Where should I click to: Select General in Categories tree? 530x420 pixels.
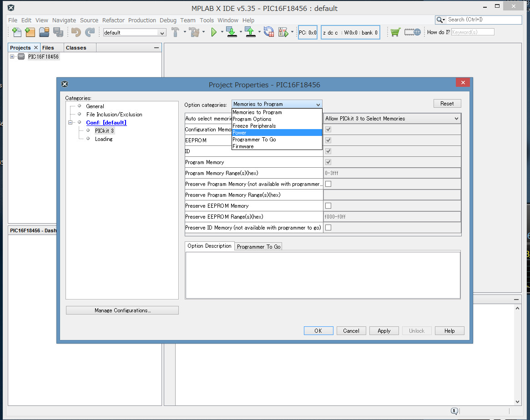pos(95,106)
